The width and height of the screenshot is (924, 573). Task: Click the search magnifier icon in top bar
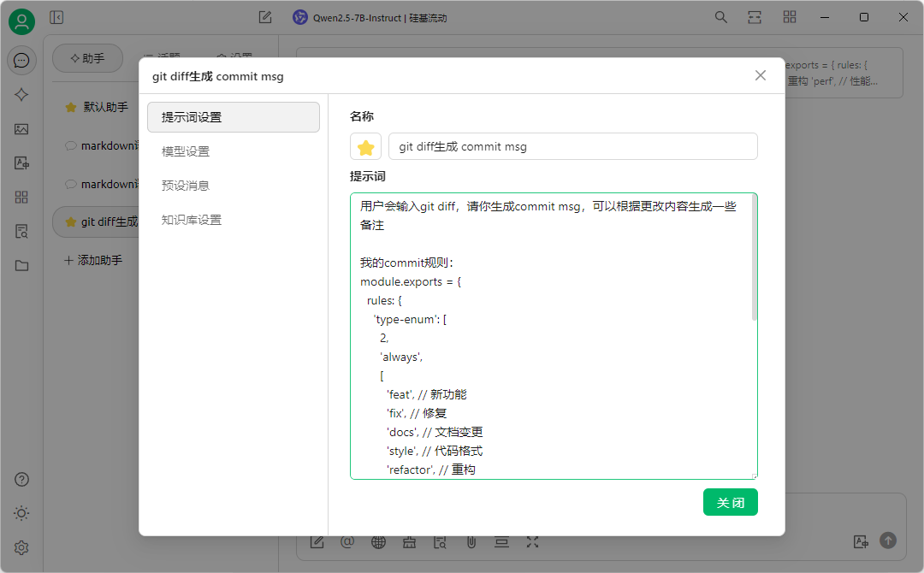point(721,17)
